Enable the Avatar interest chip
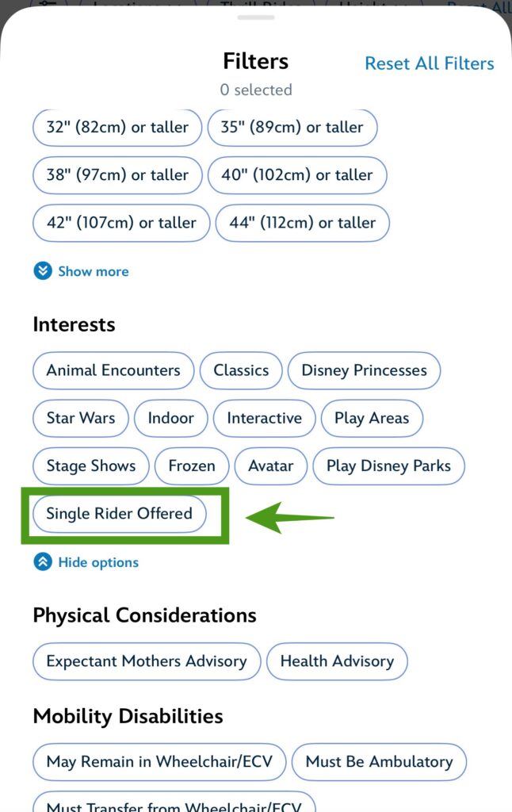The height and width of the screenshot is (812, 512). tap(271, 465)
